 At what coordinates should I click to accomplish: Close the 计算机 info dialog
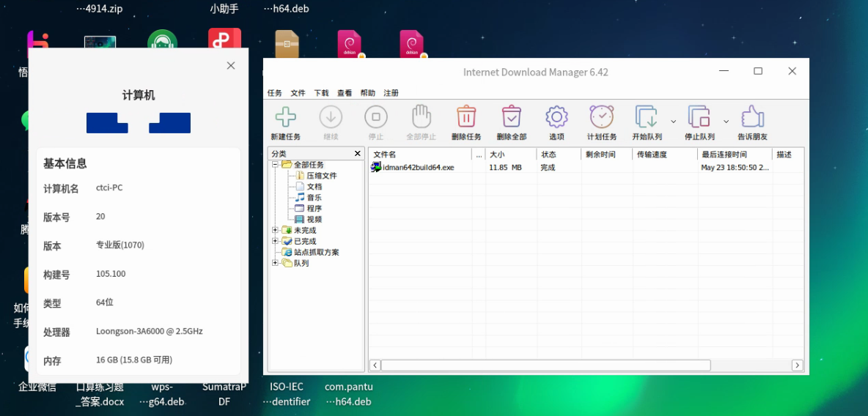tap(231, 65)
